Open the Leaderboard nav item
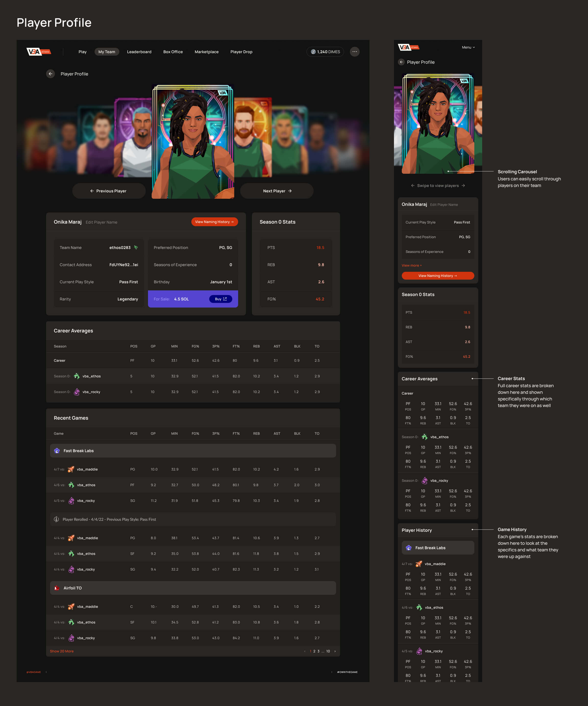 pyautogui.click(x=139, y=52)
